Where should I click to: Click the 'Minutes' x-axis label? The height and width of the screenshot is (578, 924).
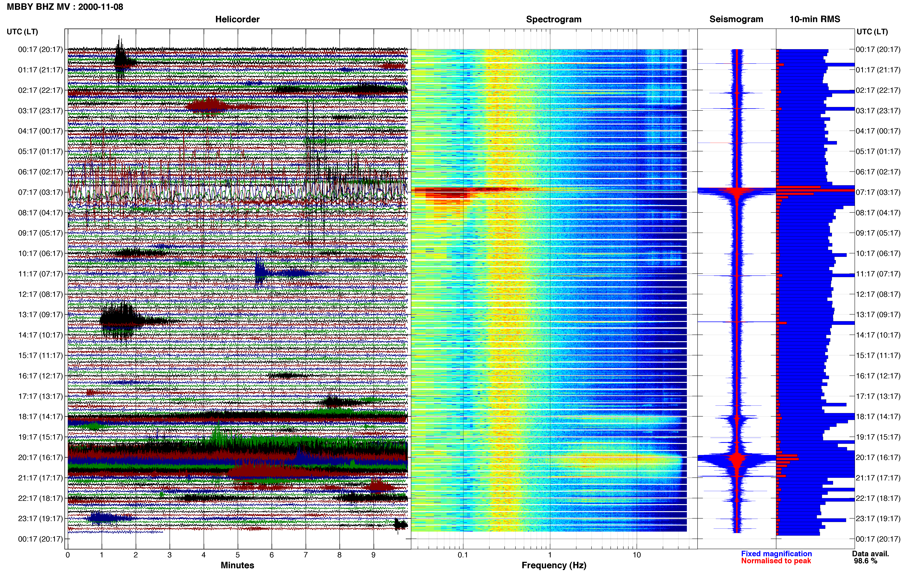[237, 565]
